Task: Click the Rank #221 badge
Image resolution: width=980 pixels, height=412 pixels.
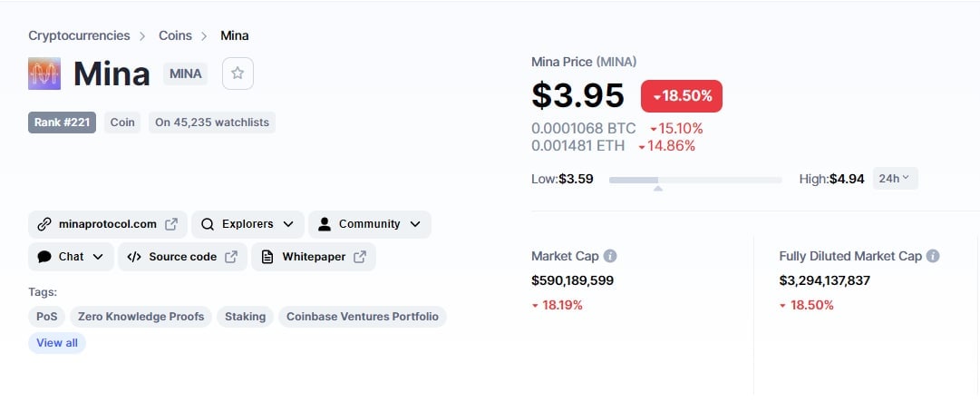Action: click(x=62, y=123)
